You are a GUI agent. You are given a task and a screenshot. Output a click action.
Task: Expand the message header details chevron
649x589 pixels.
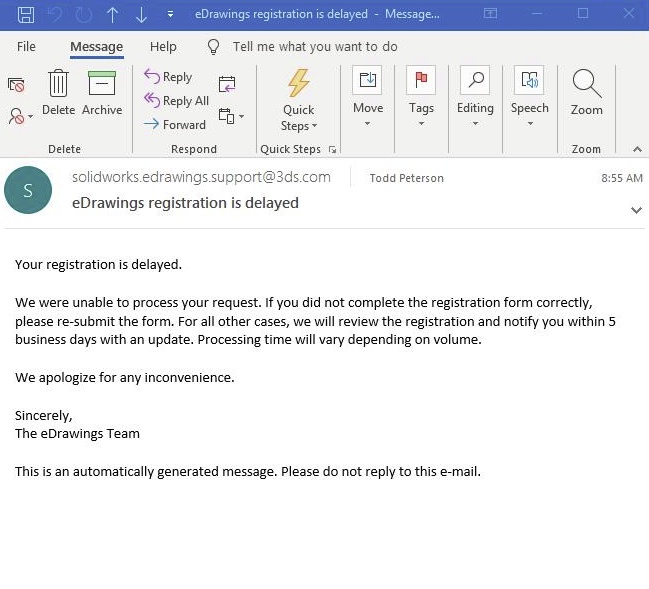[x=636, y=210]
